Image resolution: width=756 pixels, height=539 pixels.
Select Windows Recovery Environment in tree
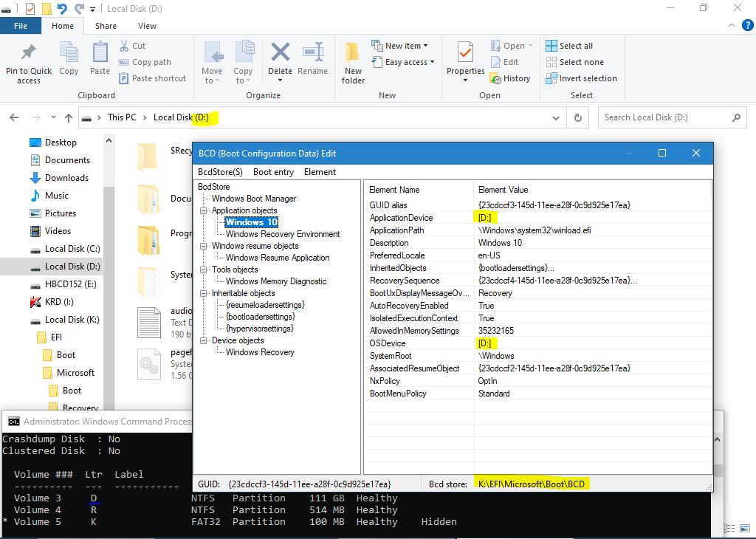(283, 234)
